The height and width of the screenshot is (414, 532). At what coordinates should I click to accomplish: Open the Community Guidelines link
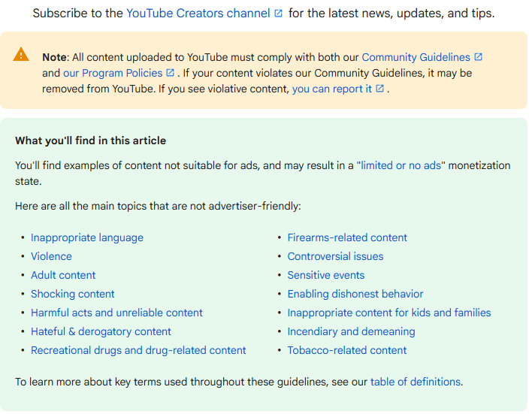point(416,57)
